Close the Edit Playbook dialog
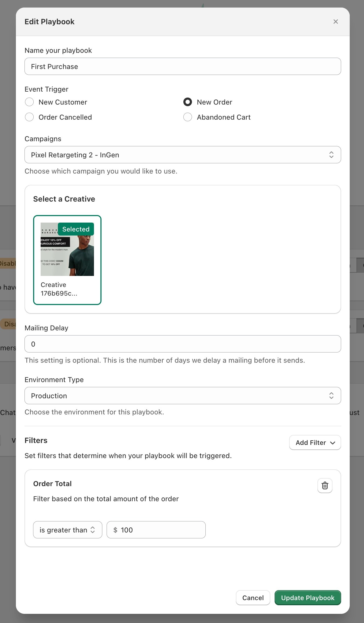 335,22
